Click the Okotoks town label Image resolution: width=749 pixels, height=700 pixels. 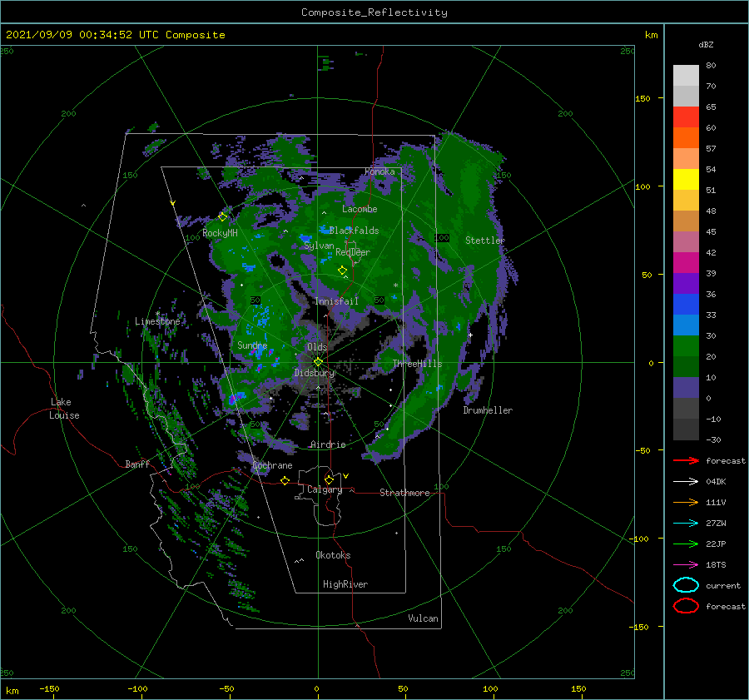pyautogui.click(x=333, y=555)
